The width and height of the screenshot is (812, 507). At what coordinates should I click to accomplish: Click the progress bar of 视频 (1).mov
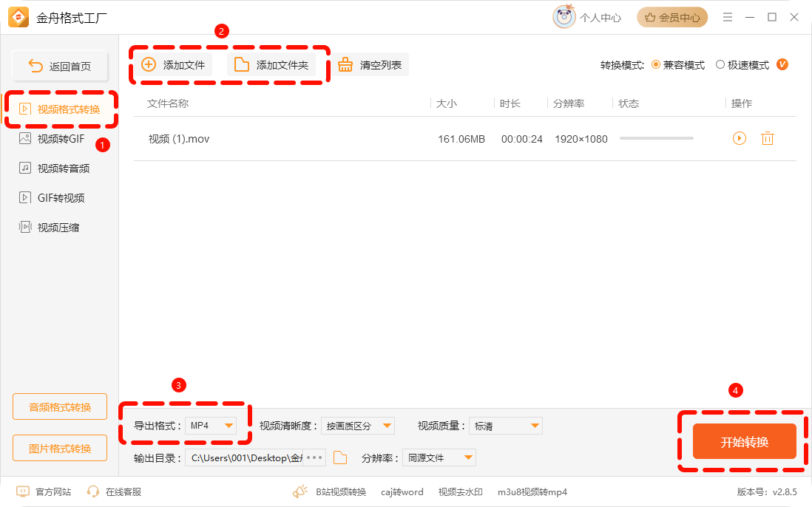[656, 138]
